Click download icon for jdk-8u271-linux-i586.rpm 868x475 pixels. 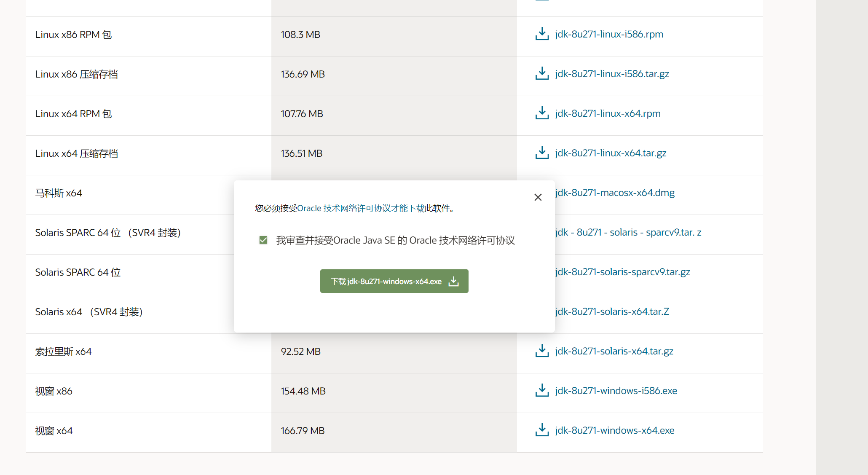542,34
